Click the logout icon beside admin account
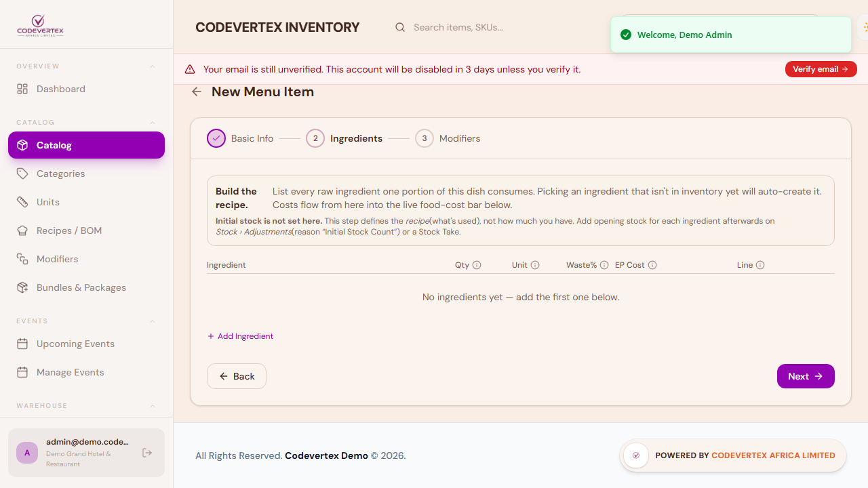Viewport: 868px width, 488px height. (147, 453)
